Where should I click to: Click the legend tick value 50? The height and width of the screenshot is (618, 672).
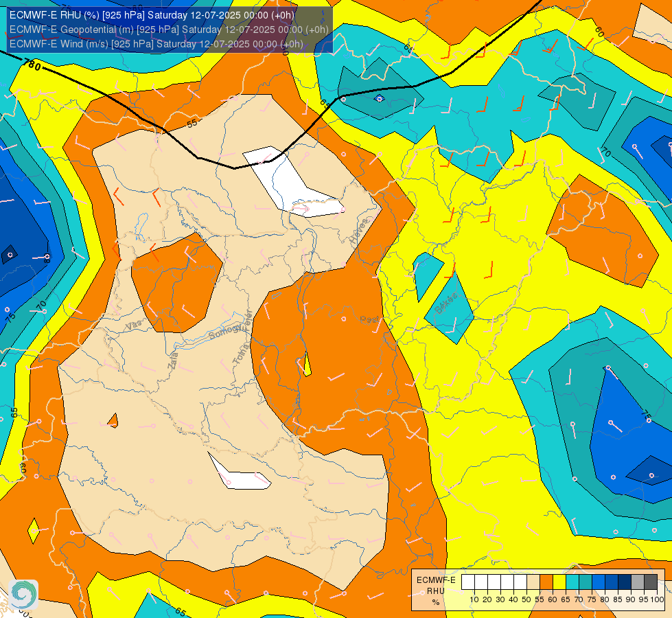526,599
